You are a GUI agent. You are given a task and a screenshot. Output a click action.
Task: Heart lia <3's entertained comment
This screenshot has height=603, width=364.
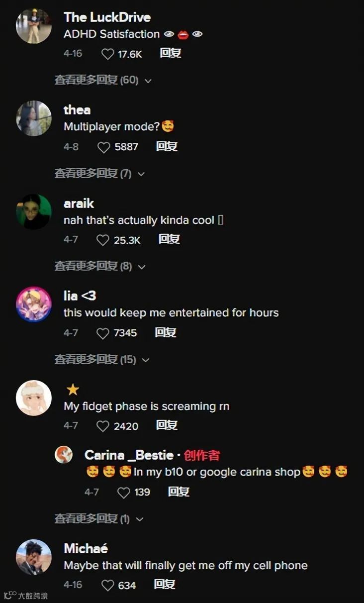point(102,333)
